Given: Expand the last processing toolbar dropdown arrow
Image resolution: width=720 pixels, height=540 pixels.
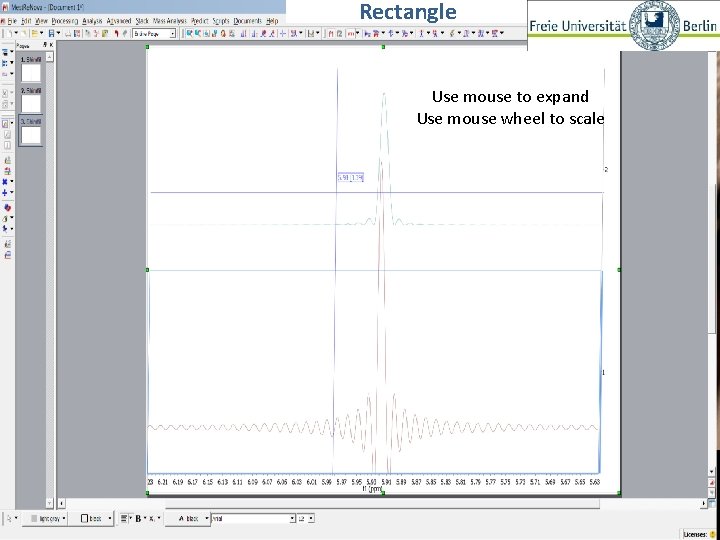Looking at the screenshot, I should (502, 33).
